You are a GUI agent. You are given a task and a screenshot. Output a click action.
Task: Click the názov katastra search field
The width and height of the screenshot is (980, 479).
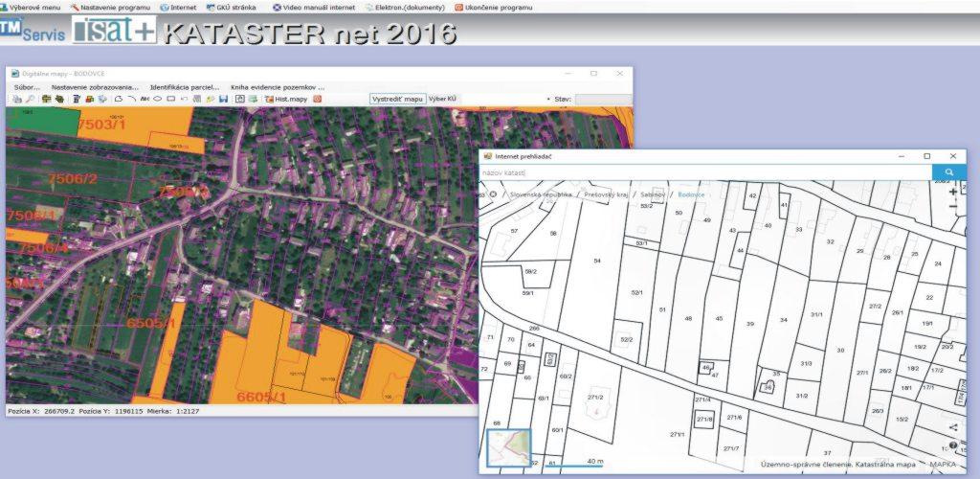[705, 172]
